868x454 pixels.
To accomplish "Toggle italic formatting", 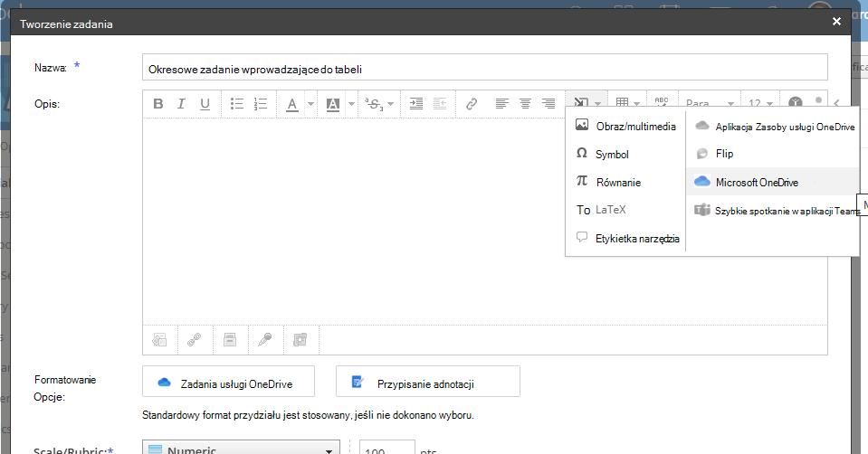I will (x=181, y=103).
